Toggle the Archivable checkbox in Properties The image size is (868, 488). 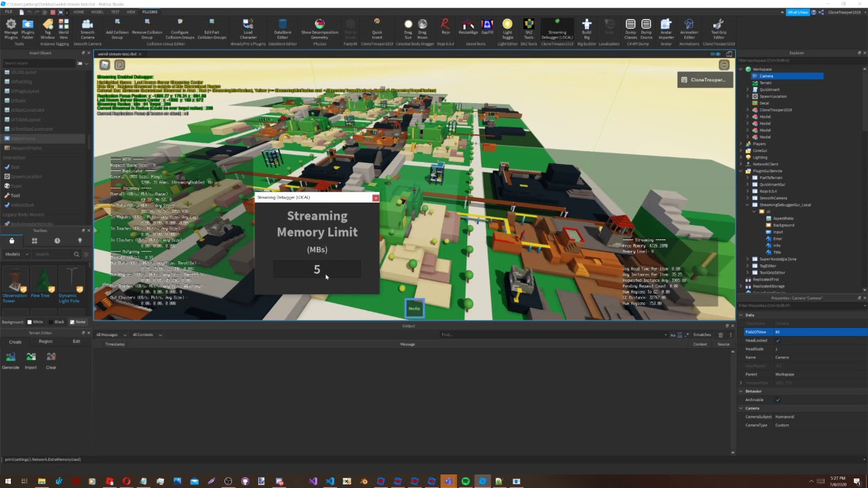tap(778, 400)
